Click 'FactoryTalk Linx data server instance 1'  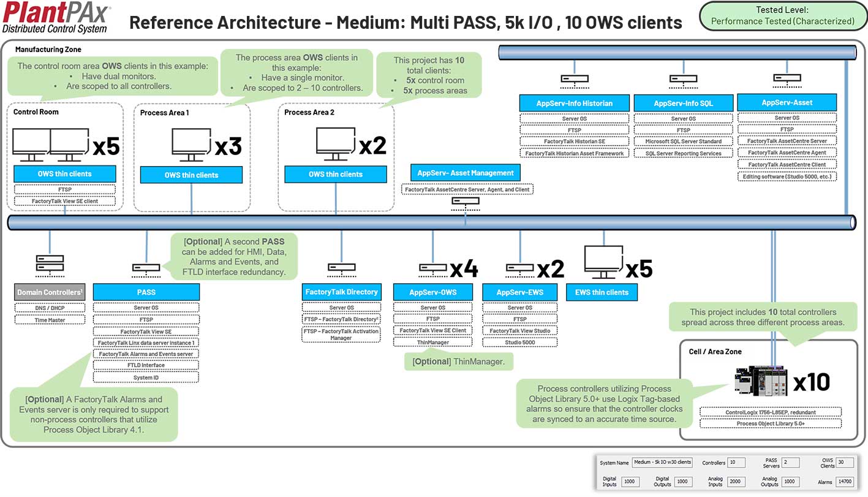[146, 343]
